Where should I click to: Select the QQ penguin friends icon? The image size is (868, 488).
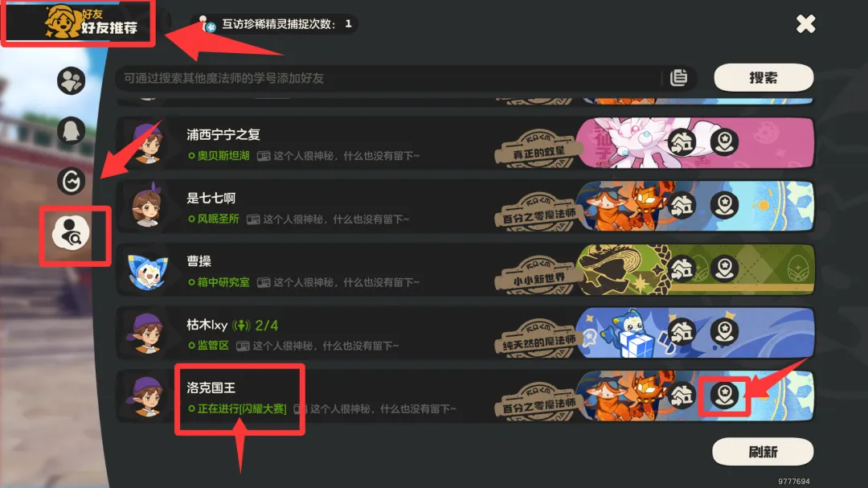71,131
